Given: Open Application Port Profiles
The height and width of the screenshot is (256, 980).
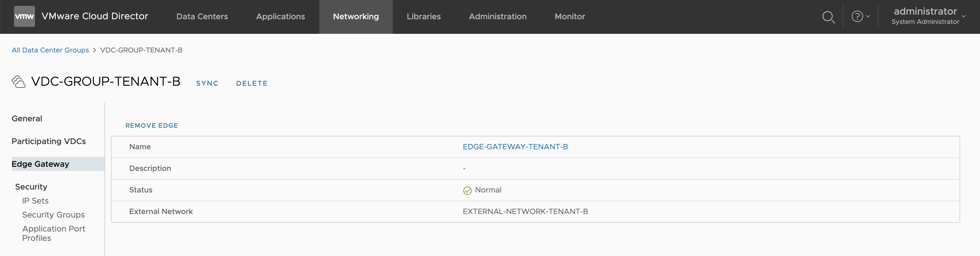Looking at the screenshot, I should click(x=53, y=233).
